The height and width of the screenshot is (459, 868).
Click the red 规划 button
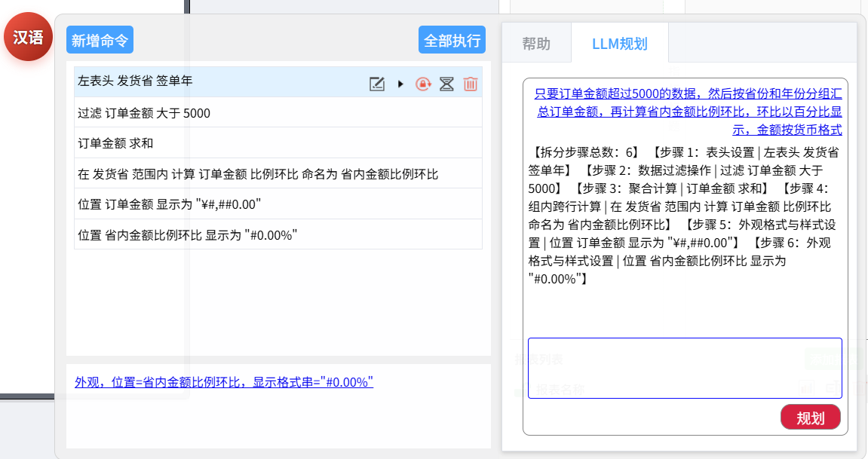pyautogui.click(x=810, y=418)
